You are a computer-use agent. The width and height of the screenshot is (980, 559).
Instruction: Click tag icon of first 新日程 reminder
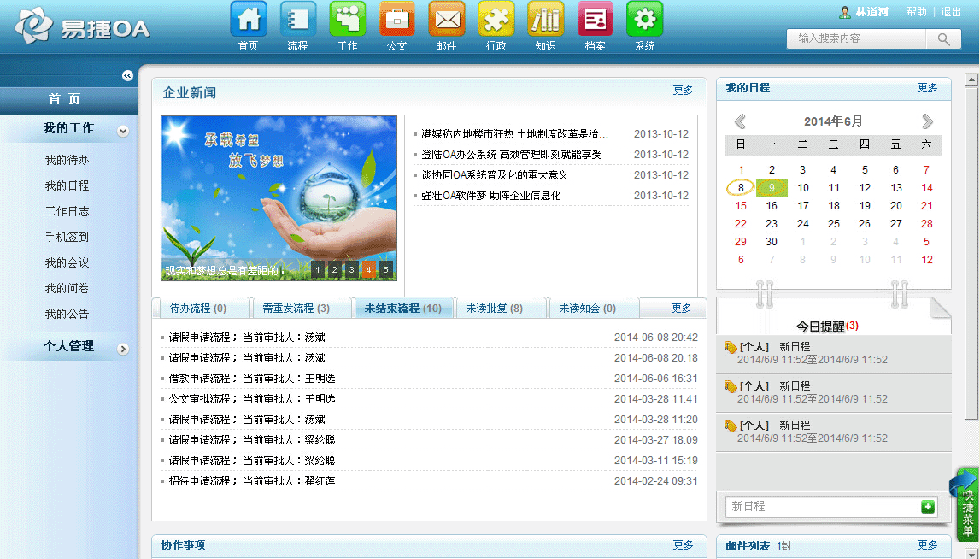(x=731, y=347)
